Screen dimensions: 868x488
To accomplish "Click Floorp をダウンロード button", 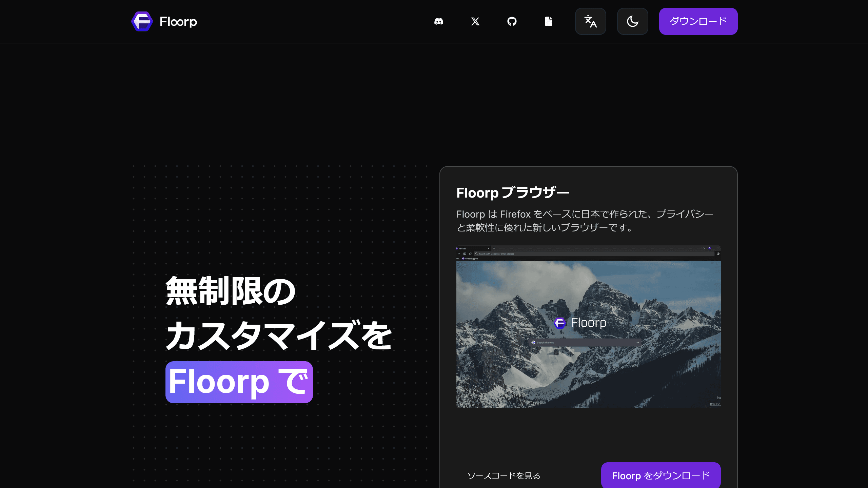I will point(661,475).
